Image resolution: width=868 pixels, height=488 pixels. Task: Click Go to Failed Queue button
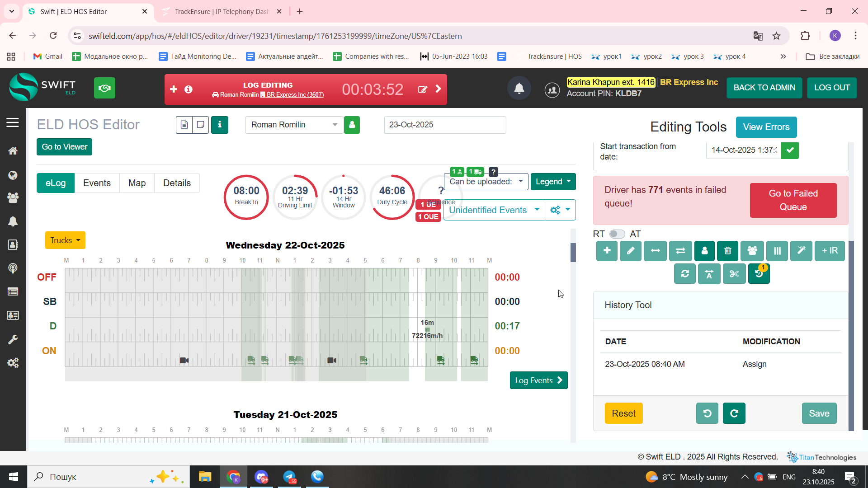[793, 200]
